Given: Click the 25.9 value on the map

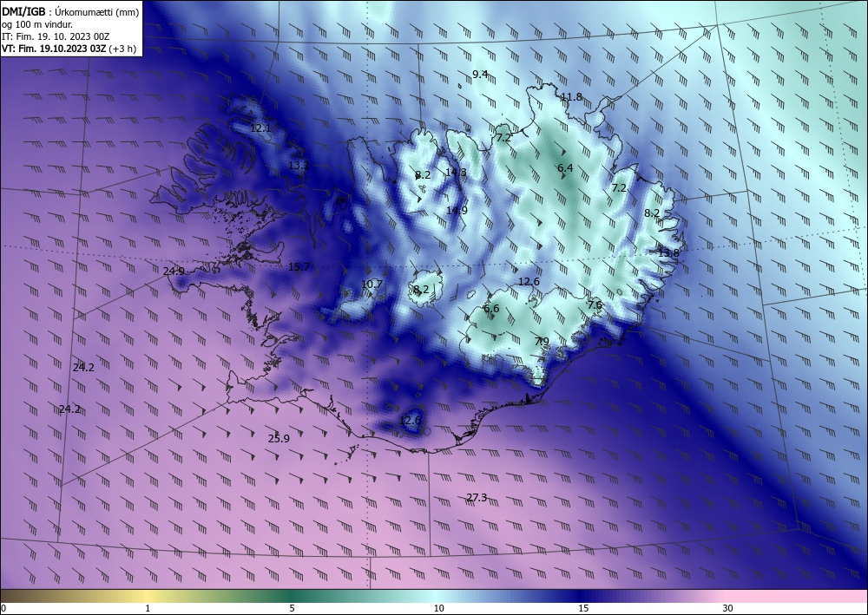Looking at the screenshot, I should click(x=279, y=439).
